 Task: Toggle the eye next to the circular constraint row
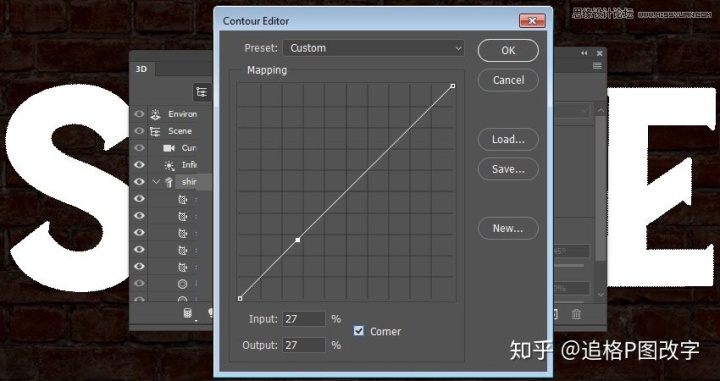point(139,284)
